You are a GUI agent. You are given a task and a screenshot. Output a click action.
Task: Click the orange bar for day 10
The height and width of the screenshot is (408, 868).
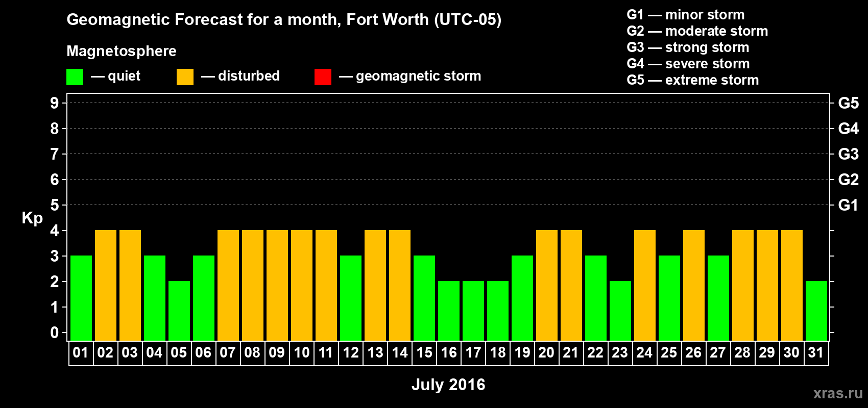(x=302, y=286)
